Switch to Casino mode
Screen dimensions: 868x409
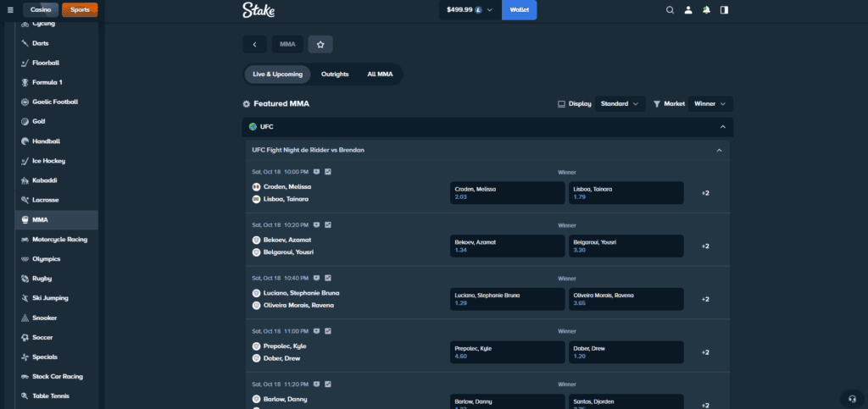[x=41, y=10]
